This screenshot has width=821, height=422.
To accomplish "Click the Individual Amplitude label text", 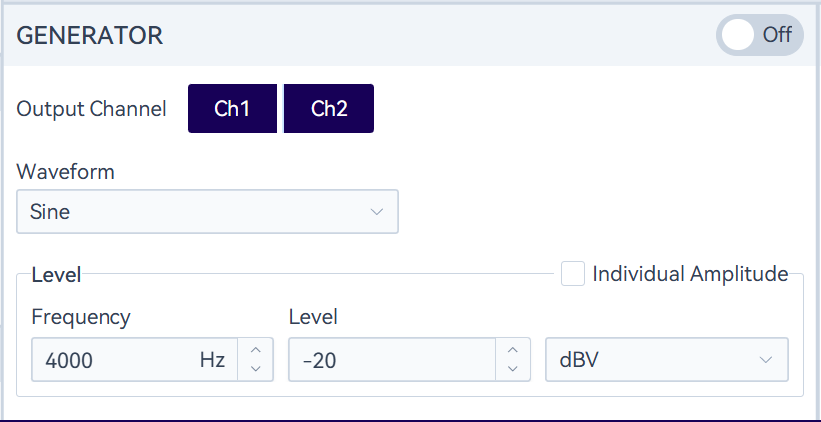I will point(690,274).
